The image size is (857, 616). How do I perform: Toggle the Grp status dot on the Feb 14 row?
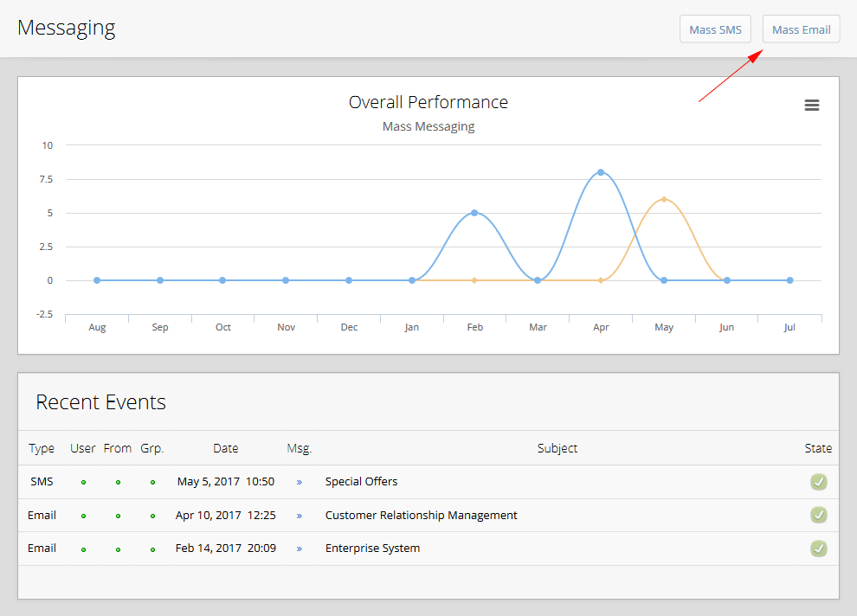151,549
